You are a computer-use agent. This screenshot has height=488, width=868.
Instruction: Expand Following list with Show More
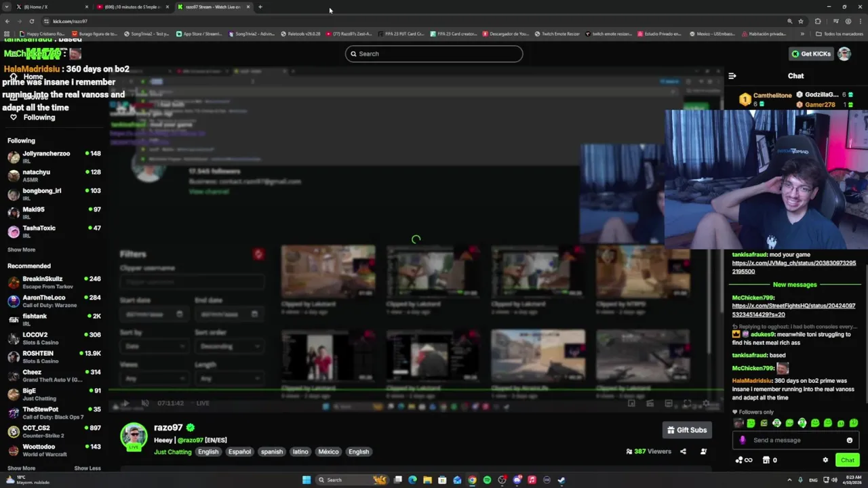21,249
